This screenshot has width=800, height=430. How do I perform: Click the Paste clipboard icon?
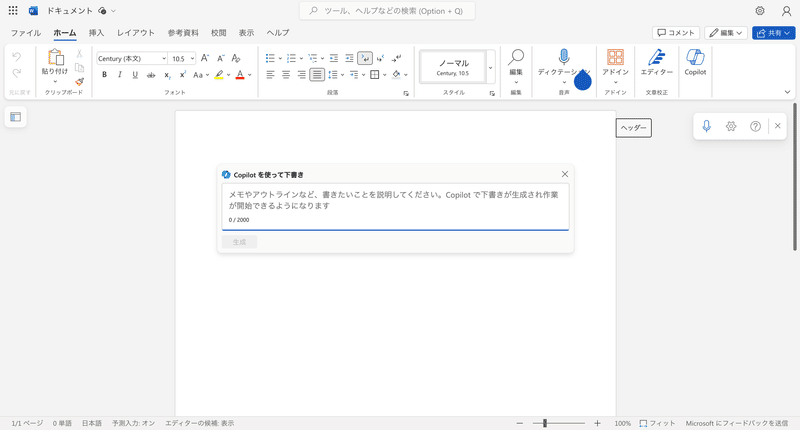click(x=55, y=57)
